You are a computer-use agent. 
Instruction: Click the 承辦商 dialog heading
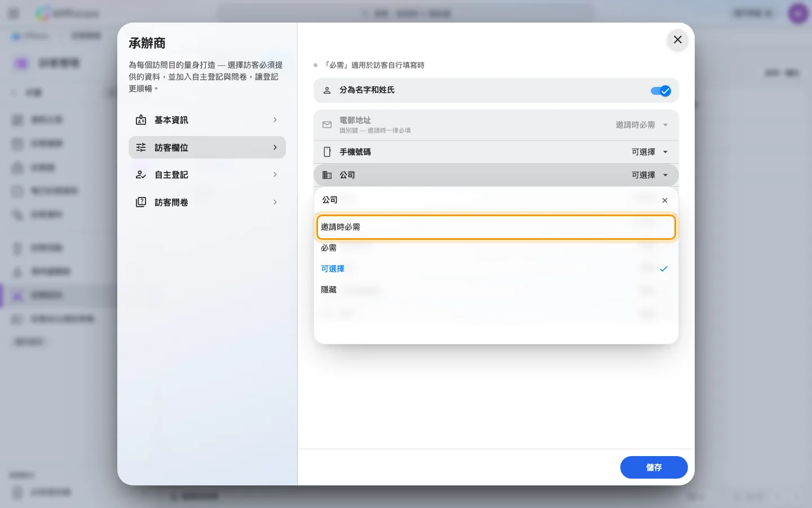tap(147, 43)
